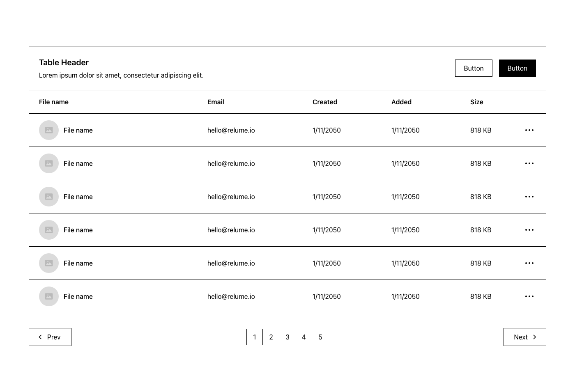Open the more options menu in the first row
This screenshot has height=392, width=575.
[529, 130]
